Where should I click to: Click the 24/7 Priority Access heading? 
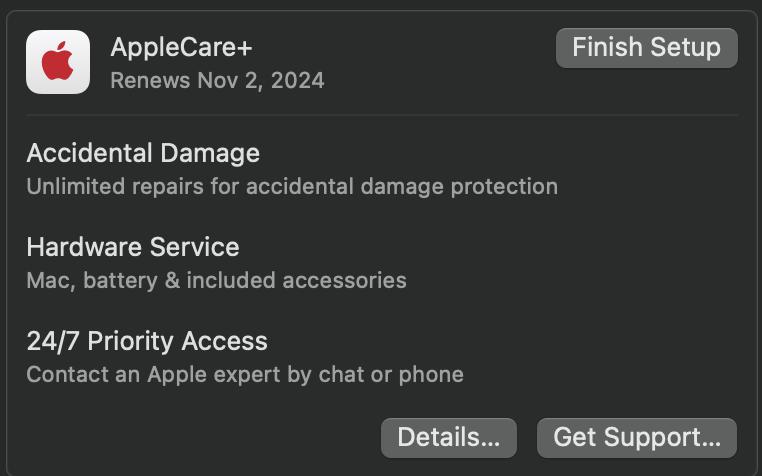coord(147,341)
